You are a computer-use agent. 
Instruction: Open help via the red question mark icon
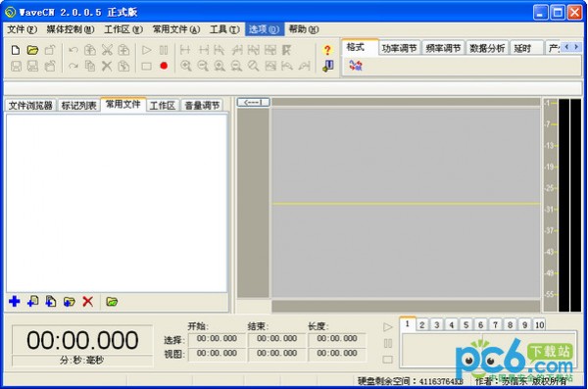pyautogui.click(x=327, y=50)
